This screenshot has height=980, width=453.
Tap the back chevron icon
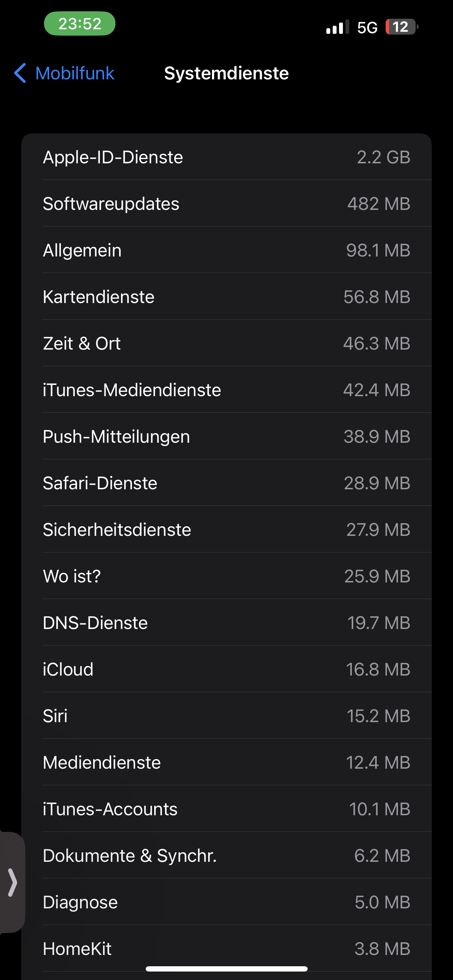pos(20,73)
